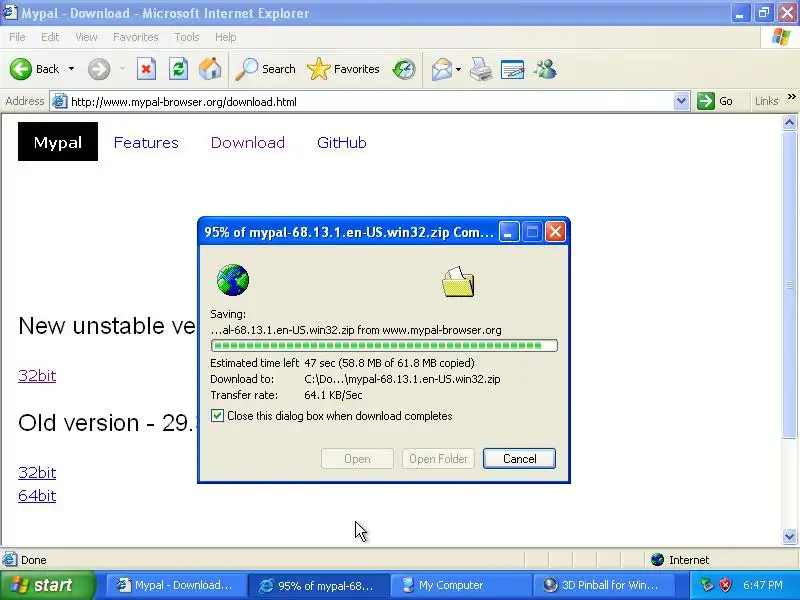Stop page loading with red X icon
The image size is (800, 600).
coord(146,69)
